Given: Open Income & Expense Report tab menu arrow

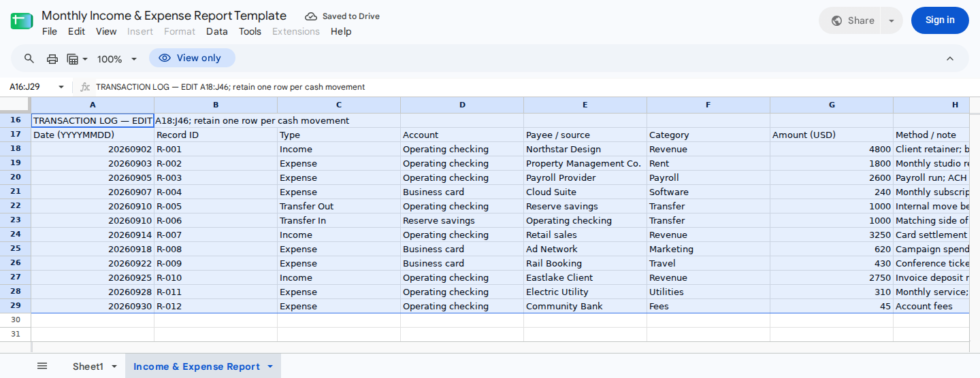Looking at the screenshot, I should (x=270, y=366).
